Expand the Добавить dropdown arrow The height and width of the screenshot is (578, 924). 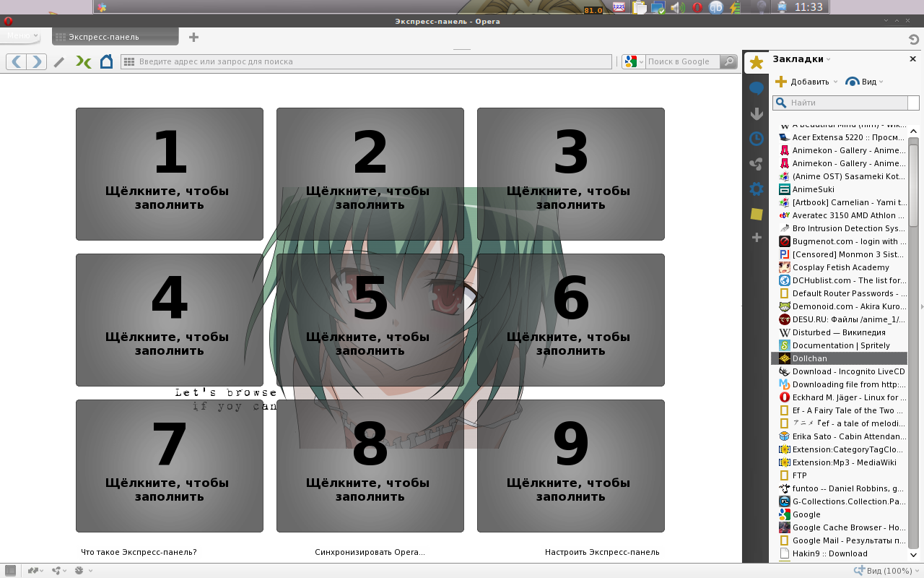pyautogui.click(x=835, y=82)
